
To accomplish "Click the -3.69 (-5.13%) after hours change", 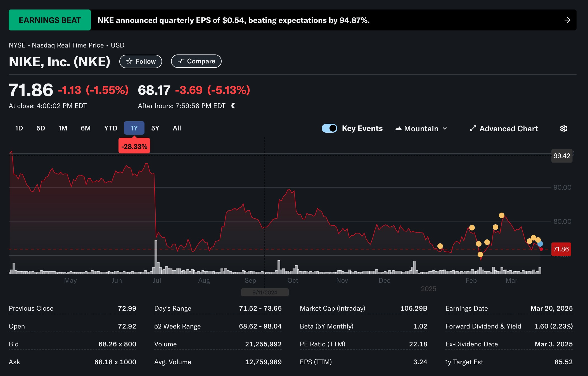I will (212, 90).
